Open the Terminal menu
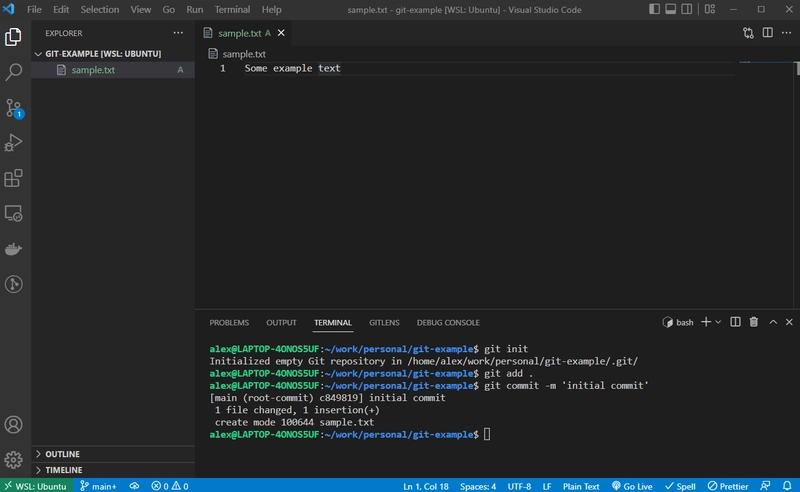Image resolution: width=800 pixels, height=492 pixels. click(x=232, y=9)
